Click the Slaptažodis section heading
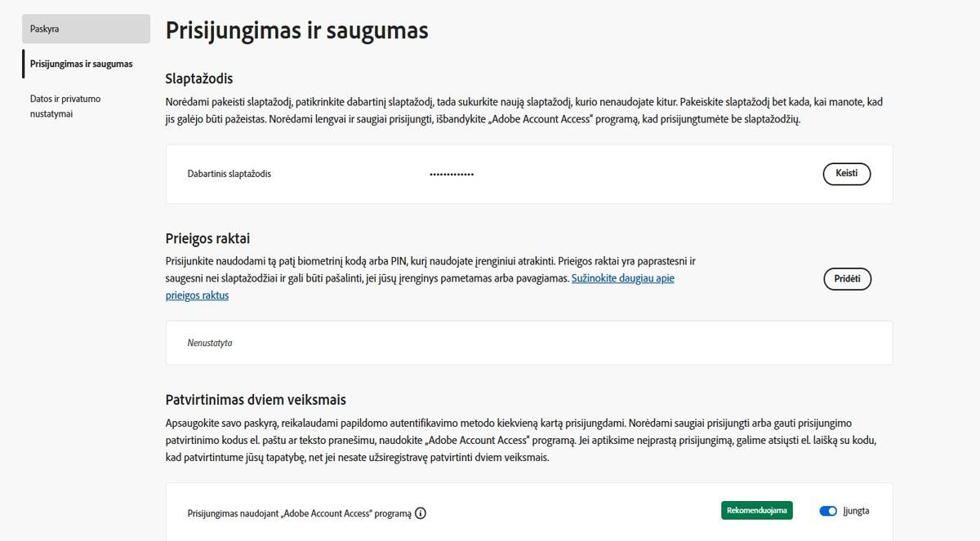This screenshot has height=541, width=980. point(197,78)
